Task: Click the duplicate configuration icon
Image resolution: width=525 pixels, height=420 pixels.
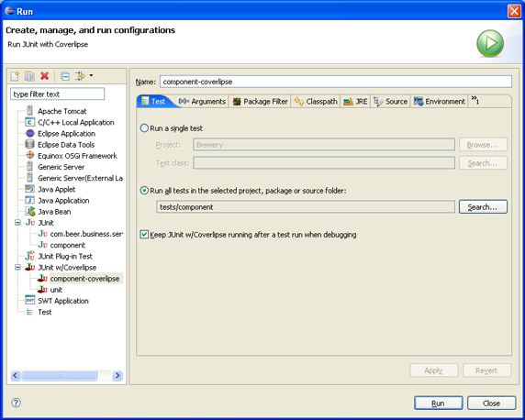Action: (29, 76)
